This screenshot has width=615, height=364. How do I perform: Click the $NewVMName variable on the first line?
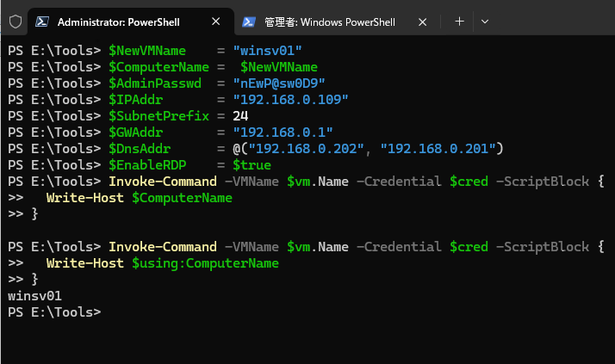pos(147,51)
